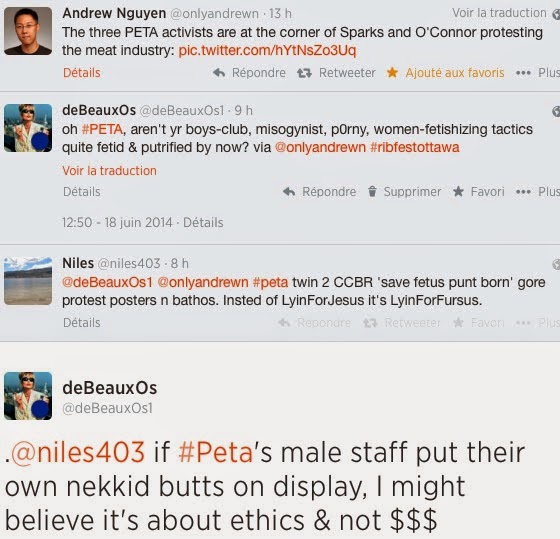The width and height of the screenshot is (560, 539).
Task: Toggle the Favori star on the Niles tweet
Action: point(458,323)
